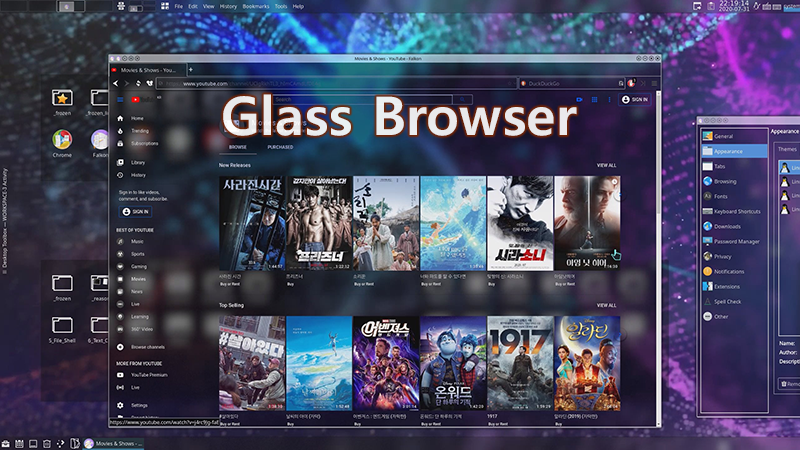Open the YouTube sidebar hamburger menu
This screenshot has width=800, height=450.
[x=120, y=99]
